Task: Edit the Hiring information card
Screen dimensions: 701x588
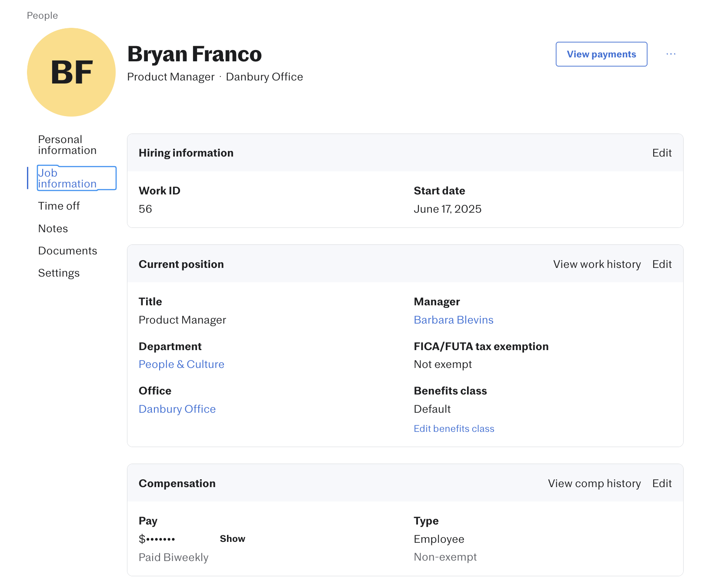Action: pyautogui.click(x=661, y=153)
